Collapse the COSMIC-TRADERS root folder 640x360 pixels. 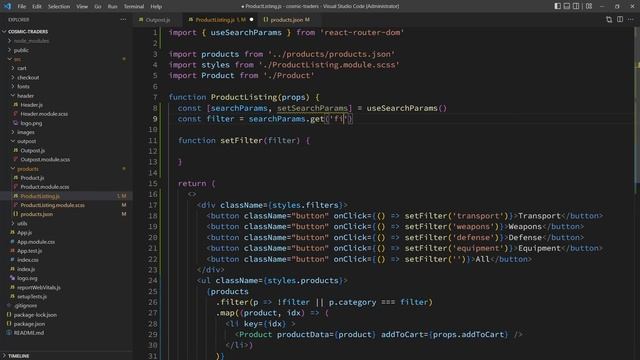(x=28, y=31)
